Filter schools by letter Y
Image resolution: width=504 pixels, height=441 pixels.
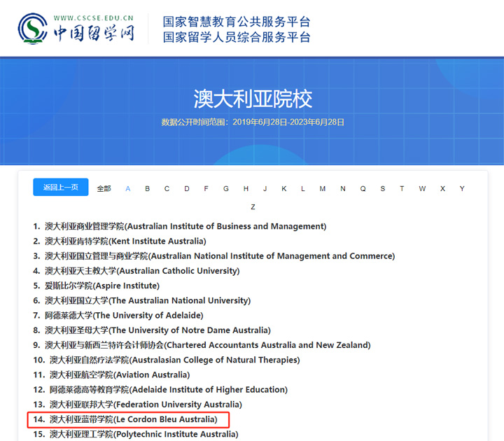click(462, 189)
